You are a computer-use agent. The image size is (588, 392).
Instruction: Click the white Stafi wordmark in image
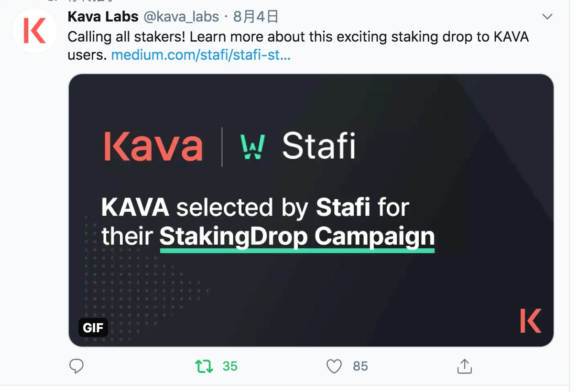[319, 145]
